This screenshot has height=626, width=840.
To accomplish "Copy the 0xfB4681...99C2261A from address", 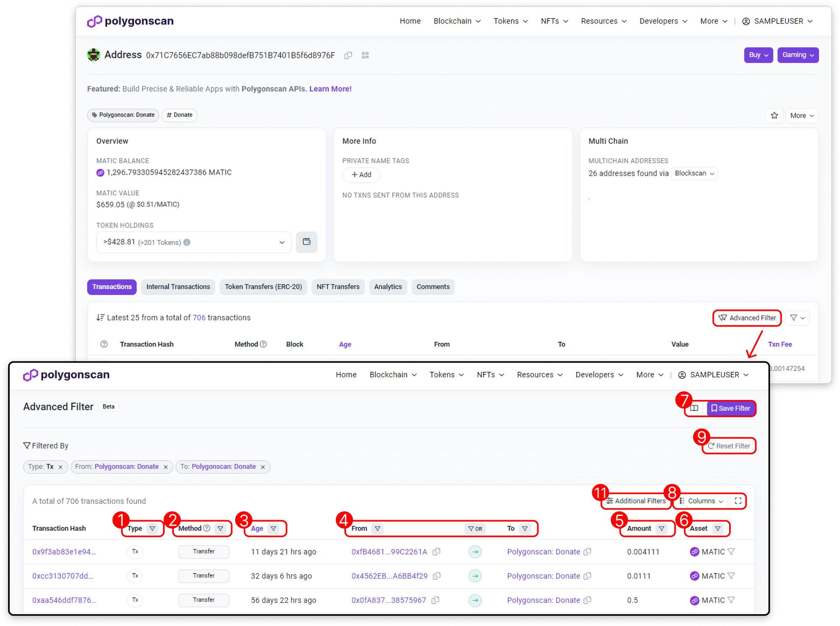I will pos(437,552).
